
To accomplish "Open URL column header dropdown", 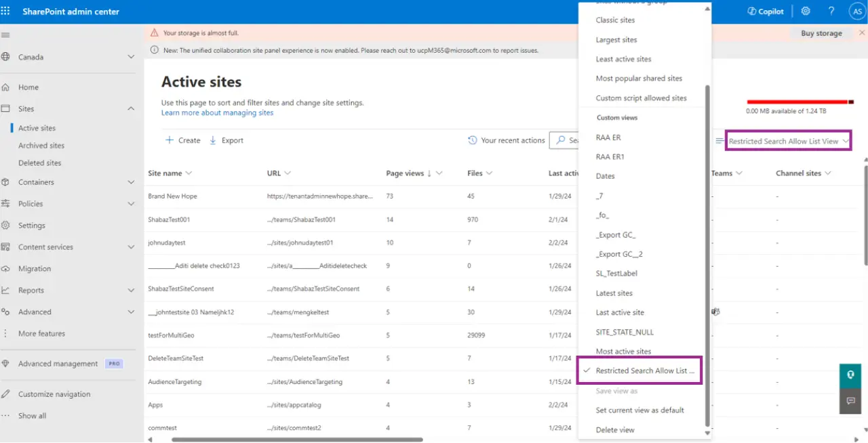I will [279, 173].
